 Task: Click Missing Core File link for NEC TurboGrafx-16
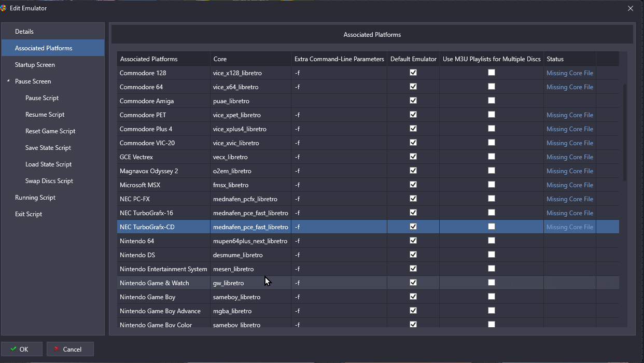pos(570,213)
